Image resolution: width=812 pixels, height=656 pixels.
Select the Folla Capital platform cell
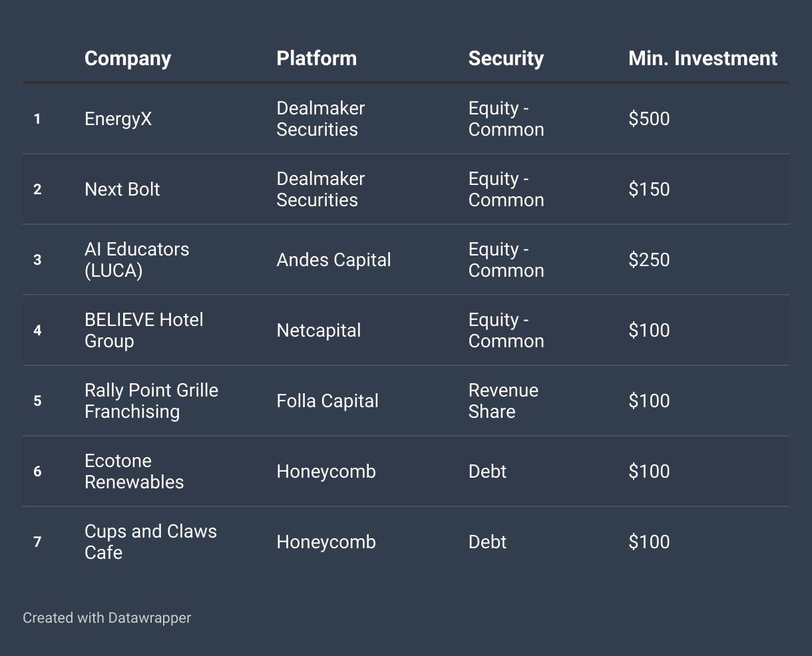pyautogui.click(x=327, y=401)
